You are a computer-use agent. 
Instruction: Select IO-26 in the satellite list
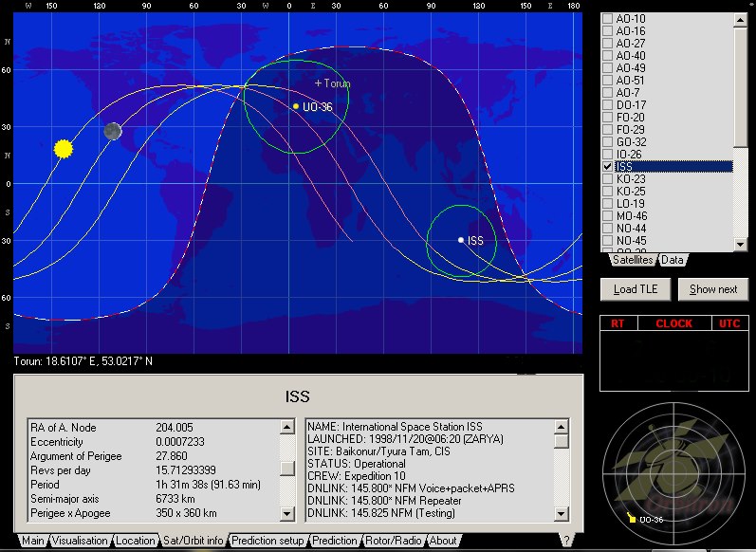tap(629, 155)
